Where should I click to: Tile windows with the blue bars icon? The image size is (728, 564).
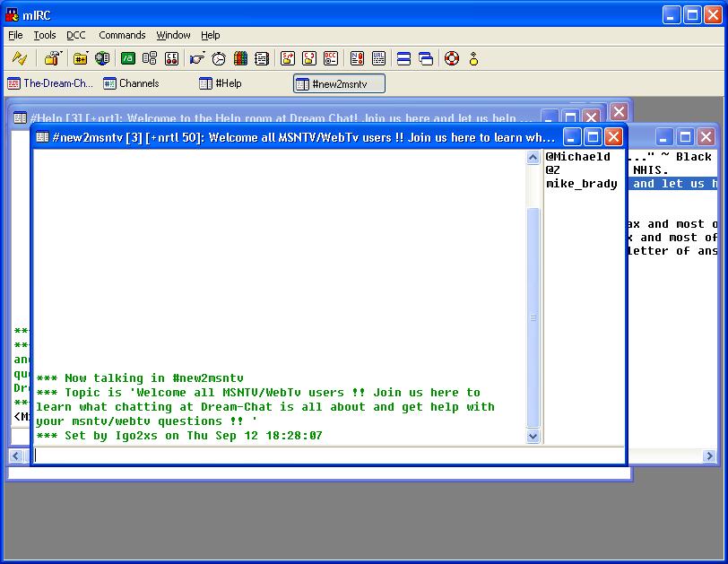[x=404, y=58]
